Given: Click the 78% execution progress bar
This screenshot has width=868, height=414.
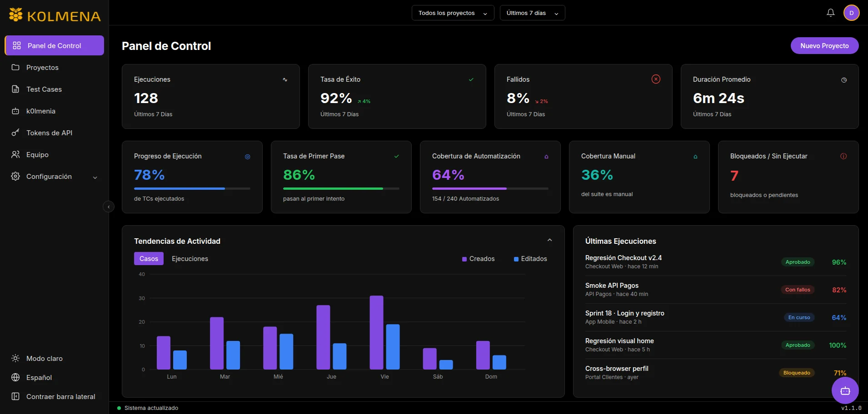Looking at the screenshot, I should (192, 188).
